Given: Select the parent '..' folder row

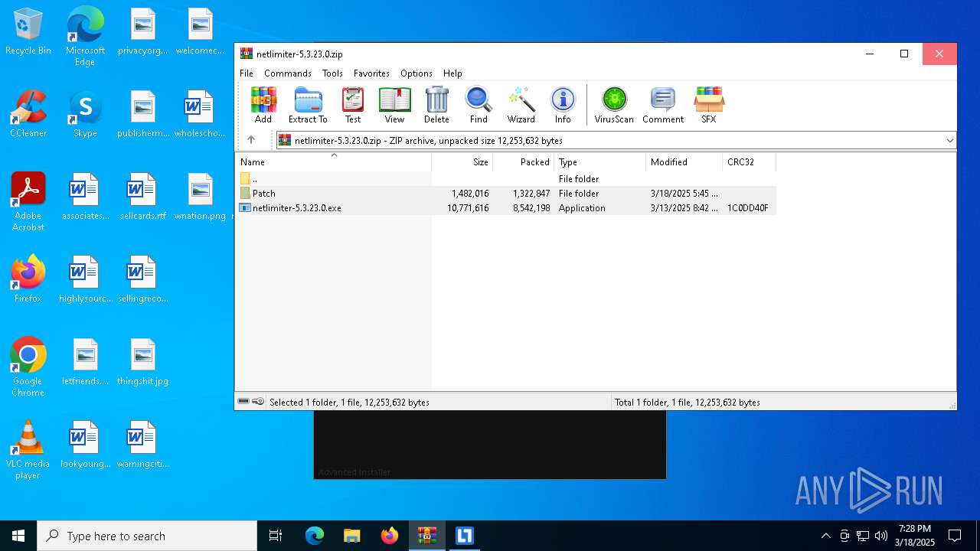Looking at the screenshot, I should 505,178.
